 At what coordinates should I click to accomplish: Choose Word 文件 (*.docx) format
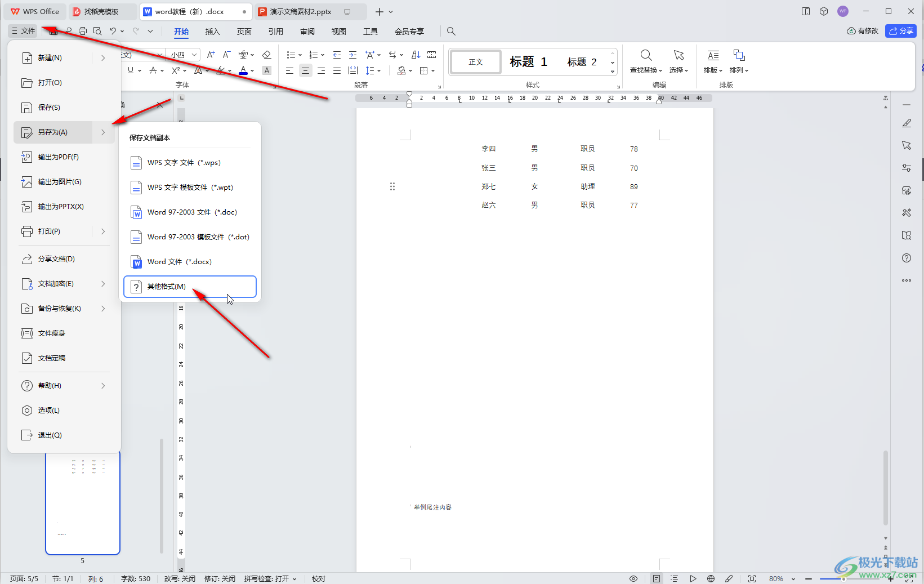tap(190, 261)
